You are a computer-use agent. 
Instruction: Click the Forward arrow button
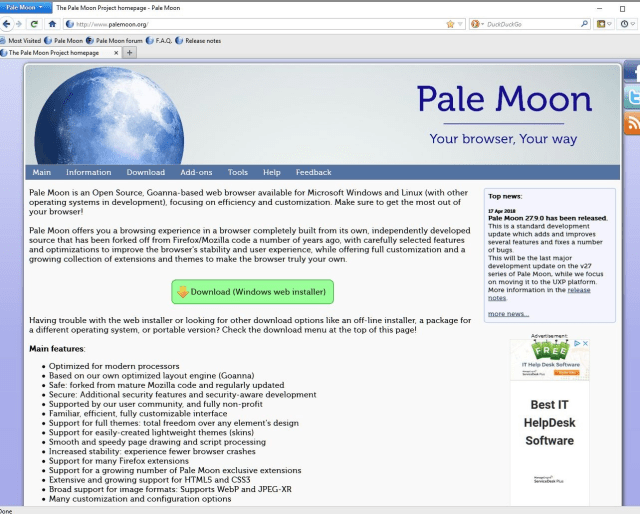click(x=19, y=24)
